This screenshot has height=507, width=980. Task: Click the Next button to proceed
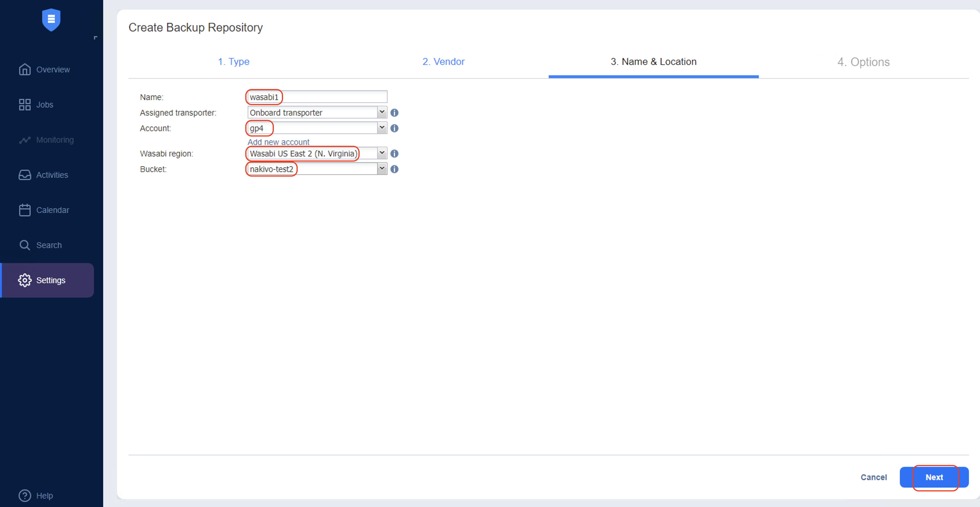[x=935, y=476]
